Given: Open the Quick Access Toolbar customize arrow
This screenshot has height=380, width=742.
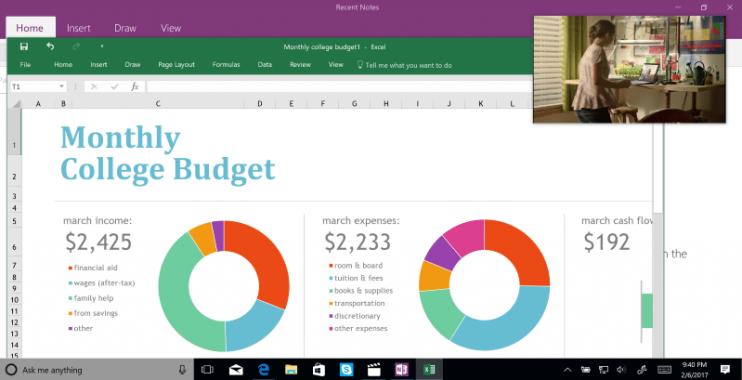Looking at the screenshot, I should (102, 46).
